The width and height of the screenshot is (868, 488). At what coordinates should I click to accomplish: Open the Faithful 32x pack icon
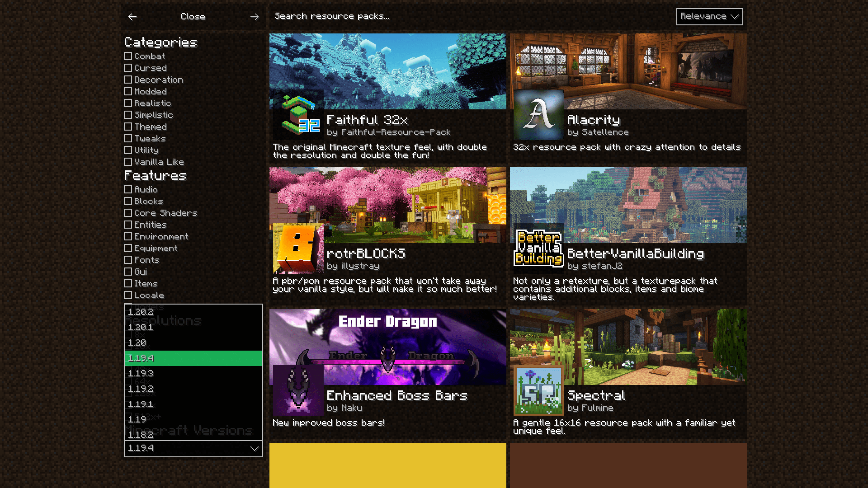[298, 115]
